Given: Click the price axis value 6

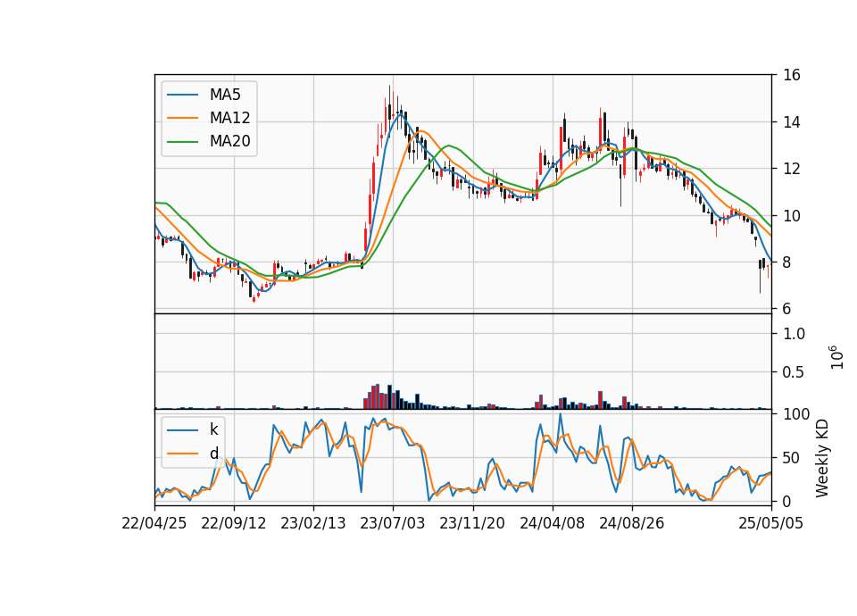Looking at the screenshot, I should click(x=787, y=310).
